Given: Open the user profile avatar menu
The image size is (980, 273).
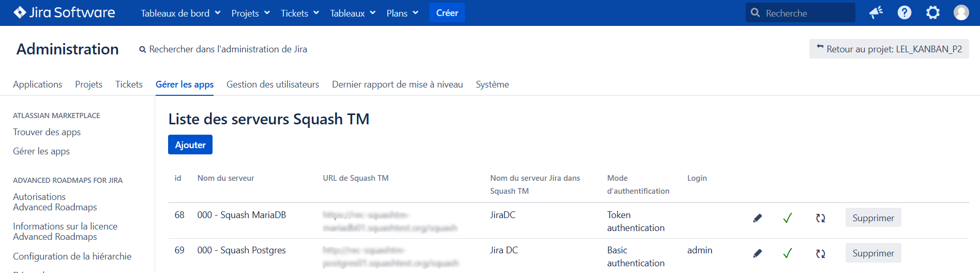Looking at the screenshot, I should 961,12.
